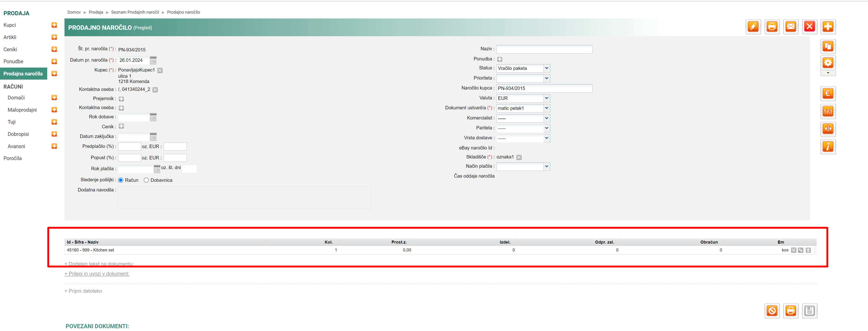Open the Status dropdown
868x331 pixels.
point(547,68)
